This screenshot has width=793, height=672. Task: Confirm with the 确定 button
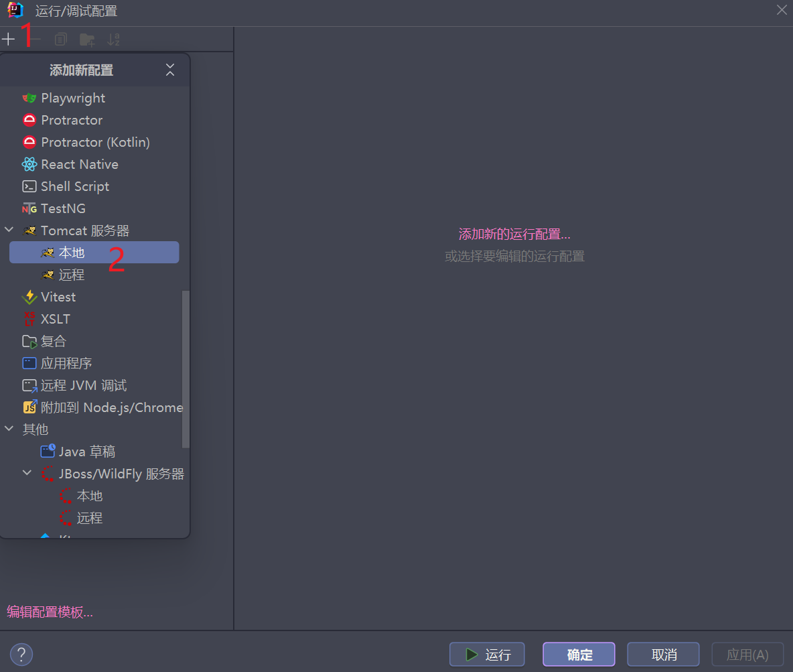pyautogui.click(x=579, y=655)
